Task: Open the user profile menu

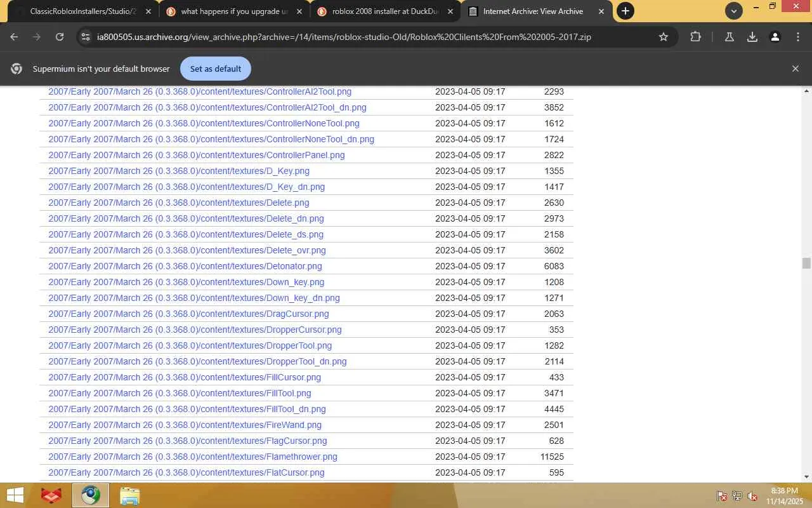Action: click(775, 37)
